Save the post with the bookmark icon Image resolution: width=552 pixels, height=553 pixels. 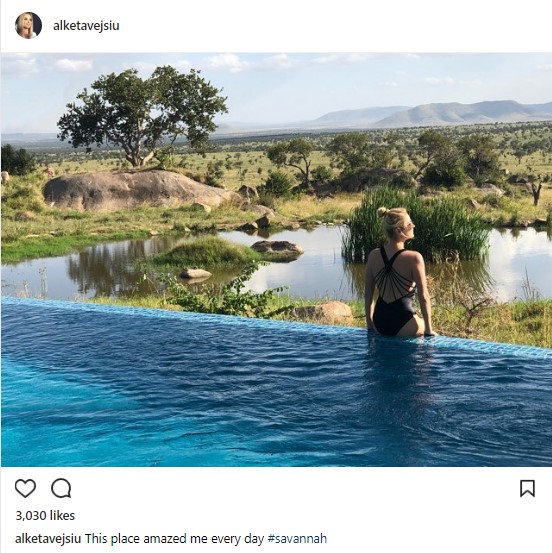(x=527, y=488)
